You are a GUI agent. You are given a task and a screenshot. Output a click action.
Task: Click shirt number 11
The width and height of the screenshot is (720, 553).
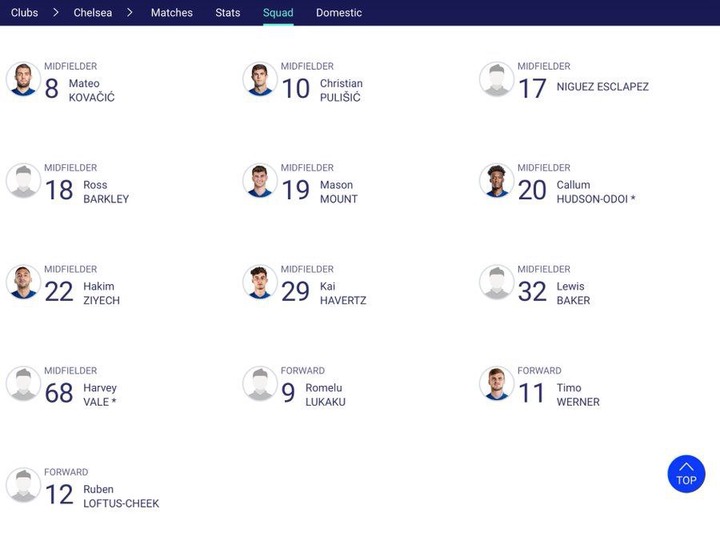(531, 393)
